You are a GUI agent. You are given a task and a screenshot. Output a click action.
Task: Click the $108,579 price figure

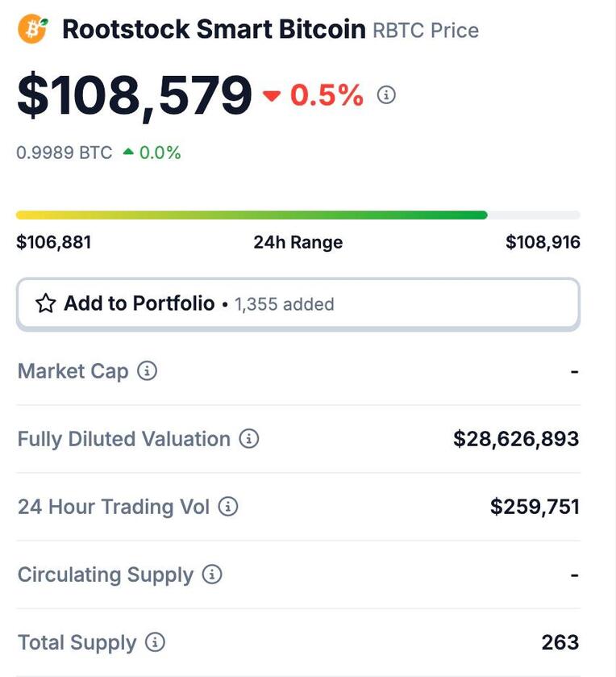(135, 96)
